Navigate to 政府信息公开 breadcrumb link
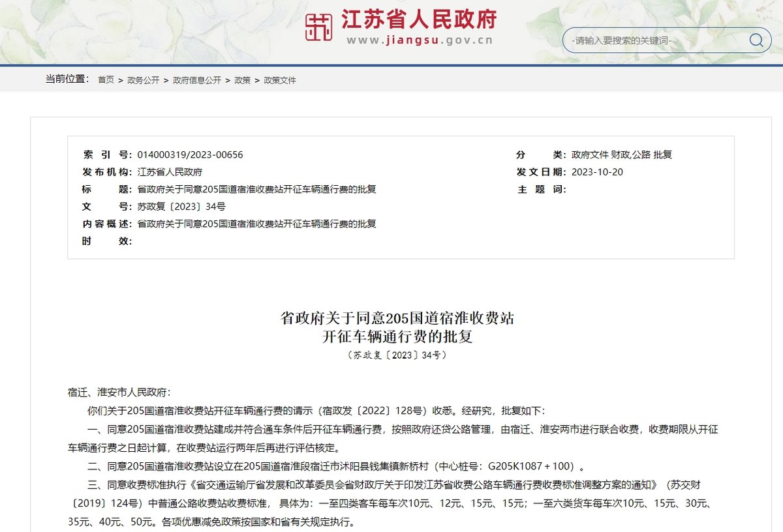The width and height of the screenshot is (783, 532). [197, 80]
